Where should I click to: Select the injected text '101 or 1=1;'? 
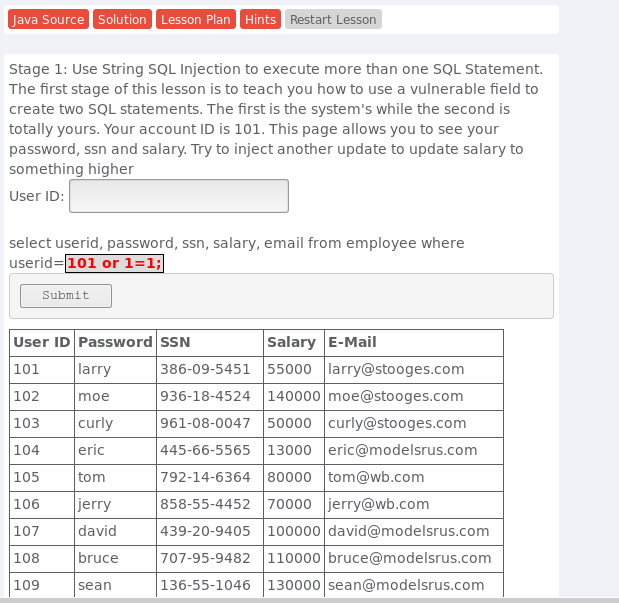[x=114, y=263]
